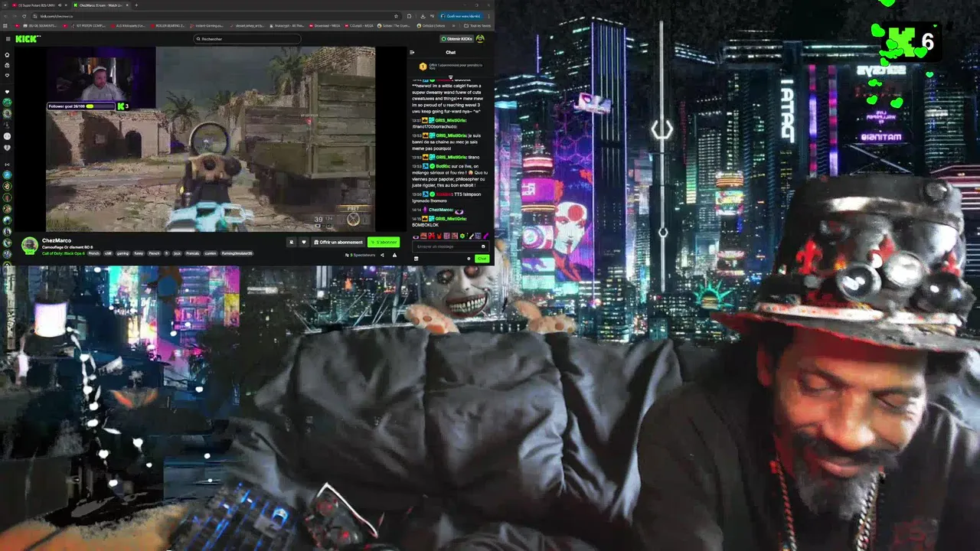Open the chat shop icon below input
The height and width of the screenshot is (551, 980).
[416, 259]
